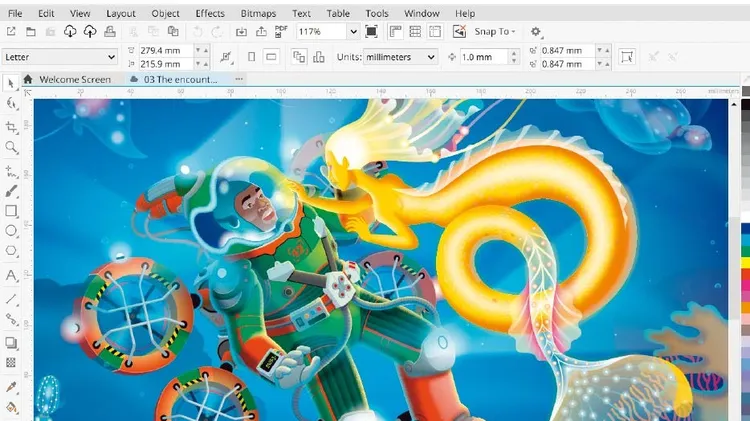Select the Ellipse tool
Viewport: 750px width, 421px height.
[11, 231]
